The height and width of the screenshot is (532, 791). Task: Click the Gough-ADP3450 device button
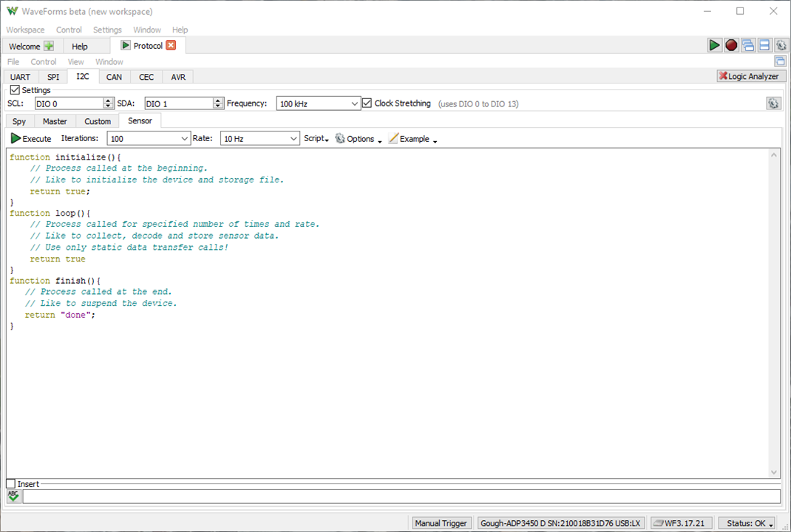(560, 523)
